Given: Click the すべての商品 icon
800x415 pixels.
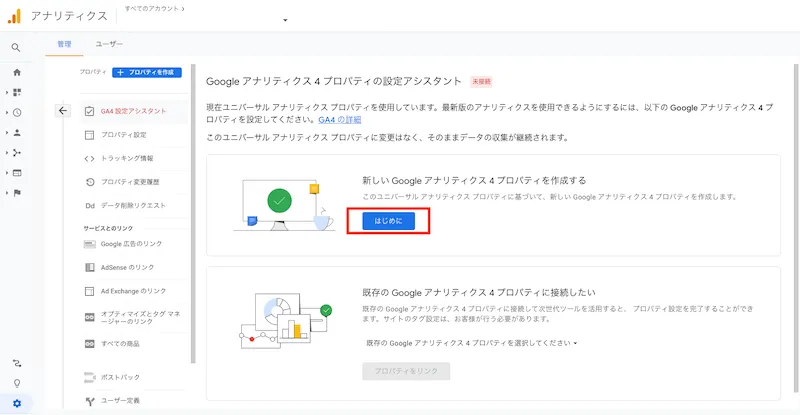Looking at the screenshot, I should (x=89, y=344).
